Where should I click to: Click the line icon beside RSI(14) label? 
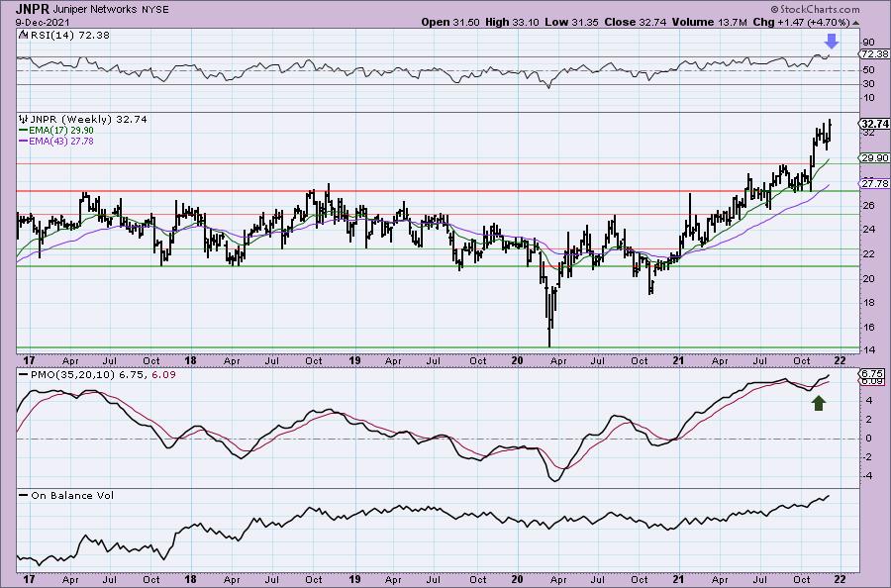click(x=23, y=35)
